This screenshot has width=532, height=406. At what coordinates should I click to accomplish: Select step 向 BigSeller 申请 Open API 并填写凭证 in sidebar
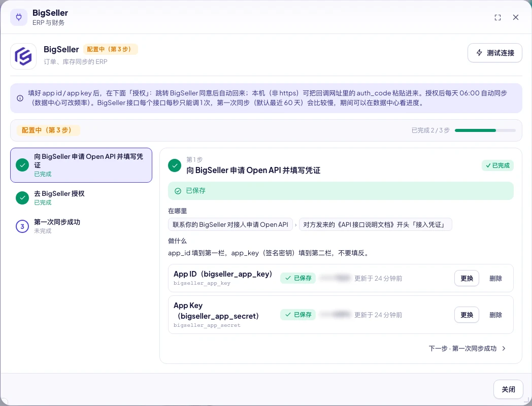pos(81,165)
